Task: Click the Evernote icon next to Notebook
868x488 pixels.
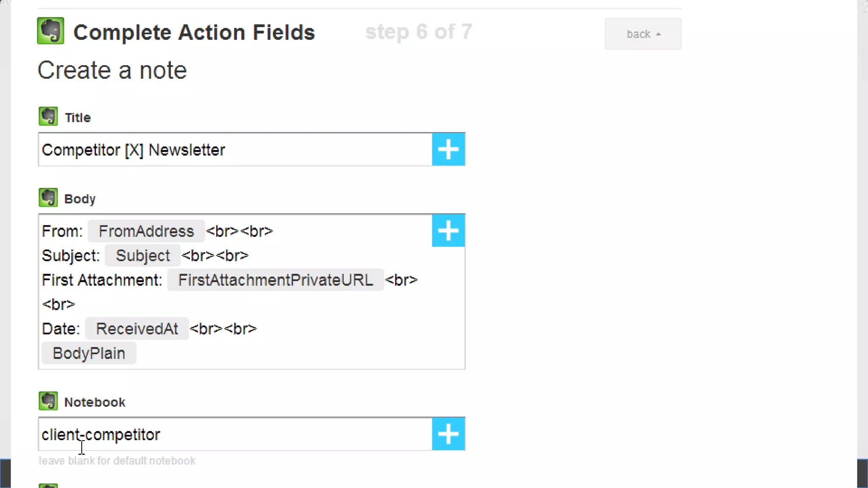Action: (x=48, y=401)
